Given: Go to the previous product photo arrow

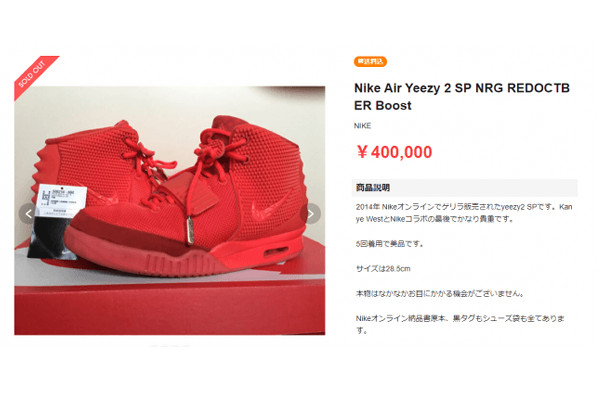Looking at the screenshot, I should (x=28, y=214).
